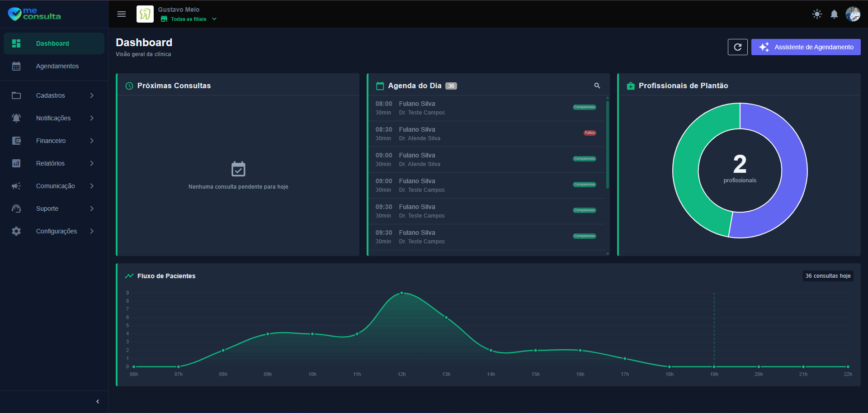
Task: Open user profile avatar
Action: coord(853,14)
